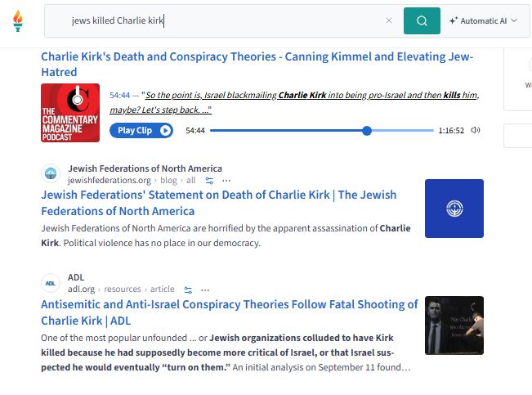The image size is (532, 395).
Task: Click the 54:44 elapsed time beside slider
Action: (x=195, y=131)
